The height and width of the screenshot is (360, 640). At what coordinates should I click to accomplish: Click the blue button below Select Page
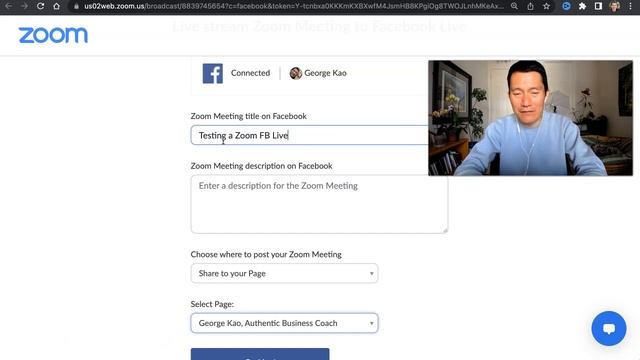(x=260, y=354)
